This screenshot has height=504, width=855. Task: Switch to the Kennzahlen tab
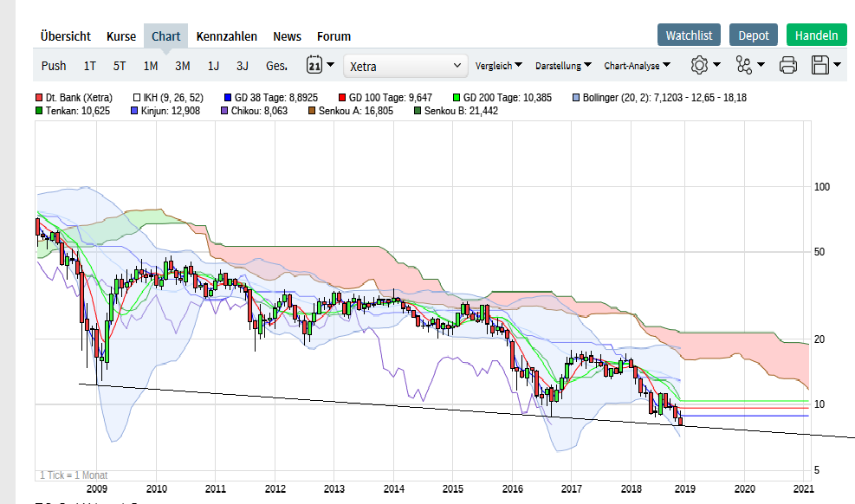point(227,36)
